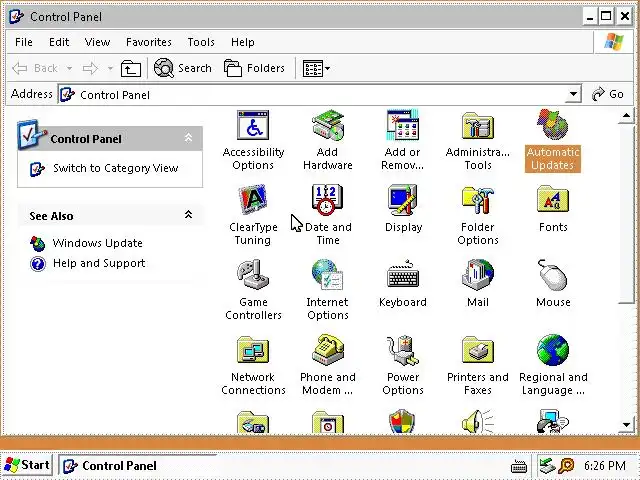Viewport: 640px width, 480px height.
Task: Open Keyboard settings icon
Action: coord(403,284)
